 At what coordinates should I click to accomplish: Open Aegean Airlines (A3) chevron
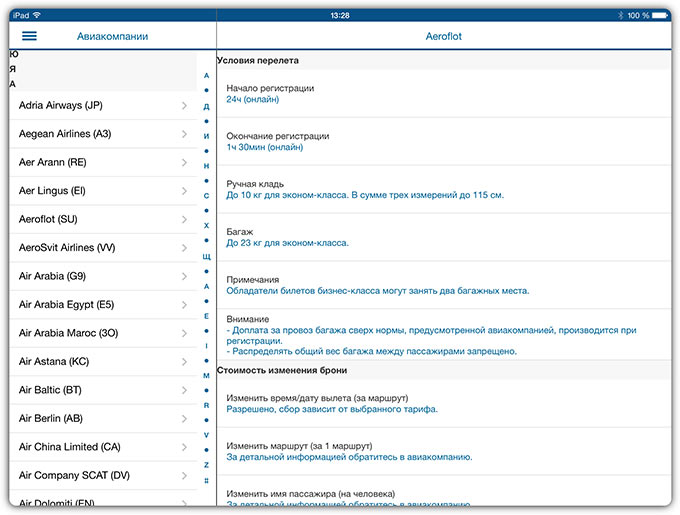pyautogui.click(x=184, y=134)
